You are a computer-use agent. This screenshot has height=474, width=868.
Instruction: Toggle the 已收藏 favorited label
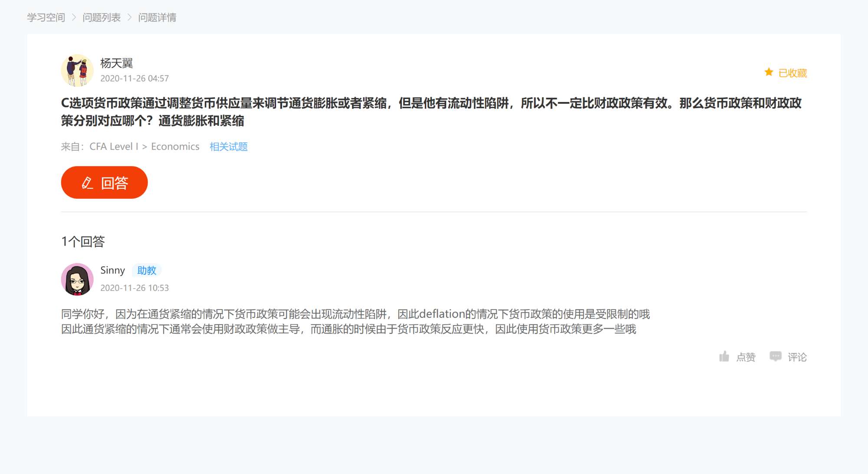click(x=792, y=73)
